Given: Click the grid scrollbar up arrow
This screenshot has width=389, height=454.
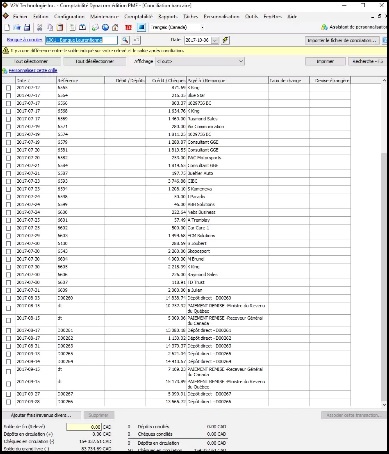Looking at the screenshot, I should 384,80.
